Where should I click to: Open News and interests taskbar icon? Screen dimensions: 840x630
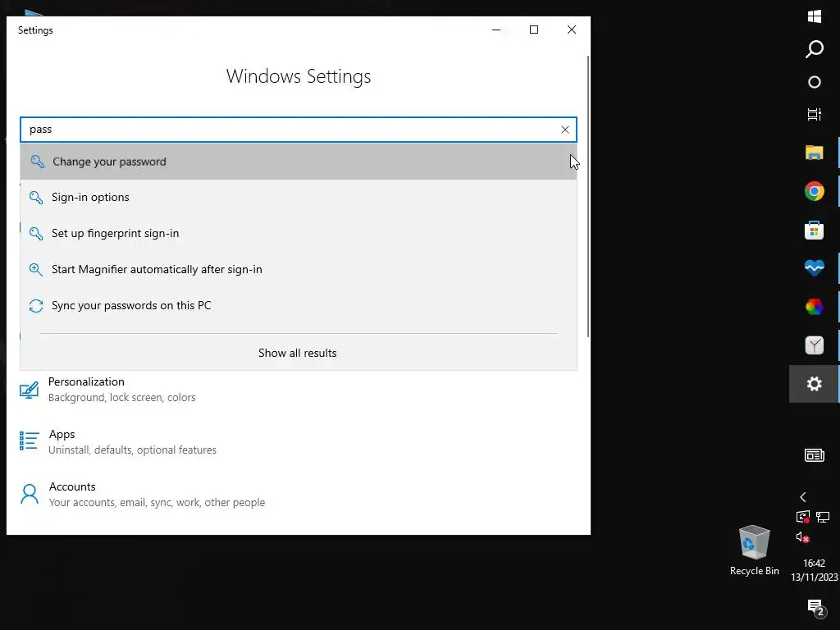(815, 455)
